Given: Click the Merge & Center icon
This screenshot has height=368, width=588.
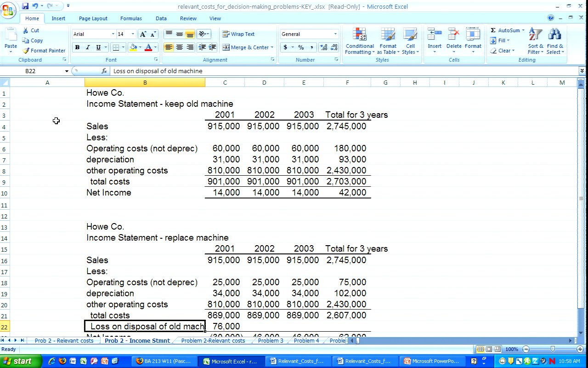Looking at the screenshot, I should click(226, 47).
